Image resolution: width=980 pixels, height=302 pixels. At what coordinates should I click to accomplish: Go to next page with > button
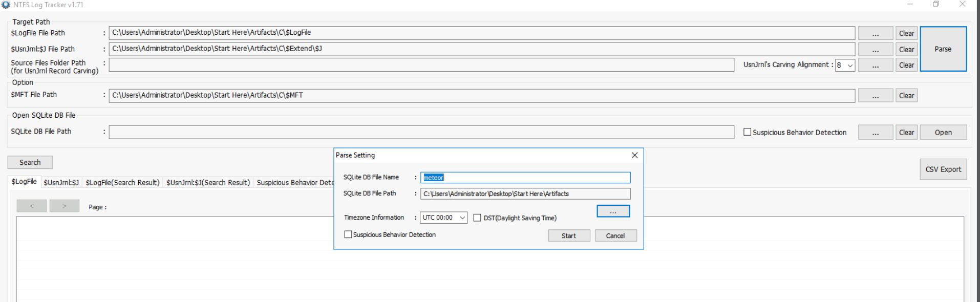point(65,206)
